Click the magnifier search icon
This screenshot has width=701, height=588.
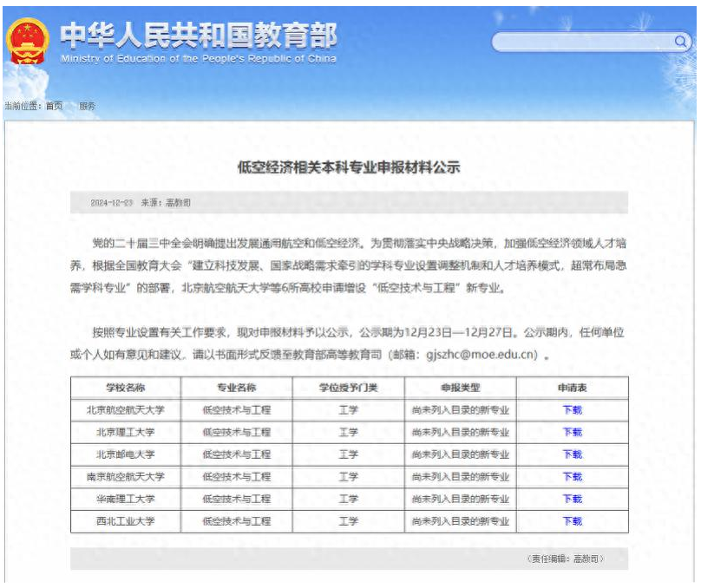coord(680,42)
